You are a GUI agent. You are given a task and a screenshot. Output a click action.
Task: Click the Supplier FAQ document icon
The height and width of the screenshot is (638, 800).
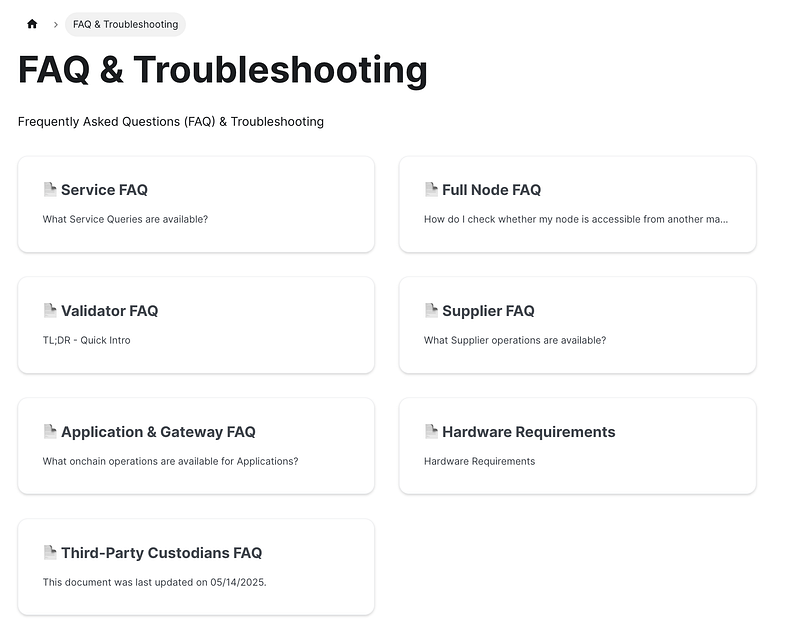[x=431, y=310]
